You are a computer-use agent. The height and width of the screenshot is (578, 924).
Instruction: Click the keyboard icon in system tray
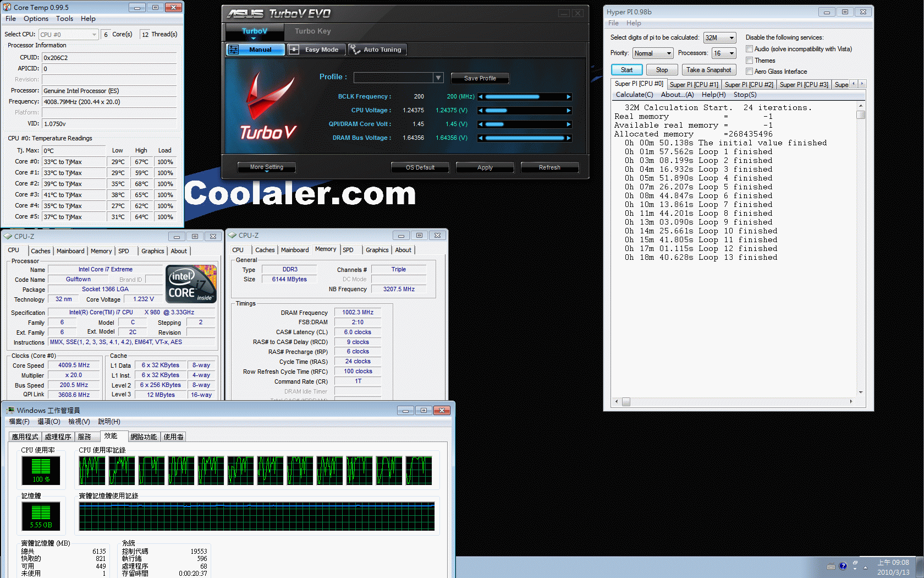pos(831,566)
